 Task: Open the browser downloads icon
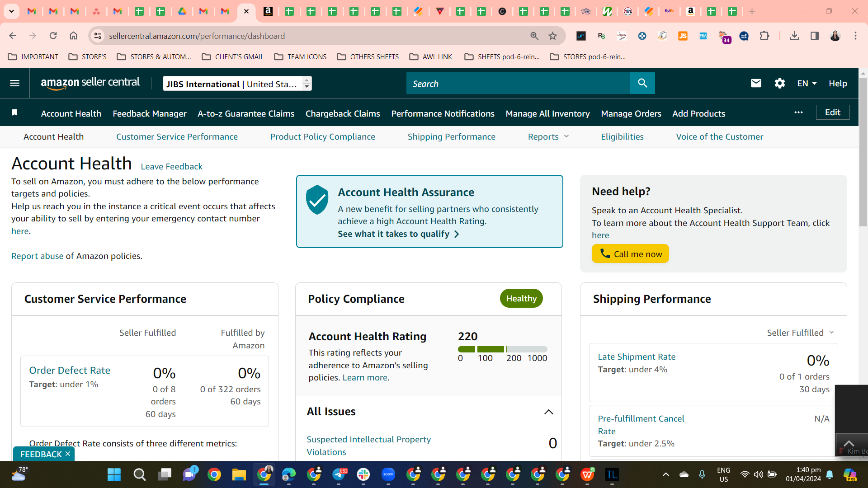[794, 36]
